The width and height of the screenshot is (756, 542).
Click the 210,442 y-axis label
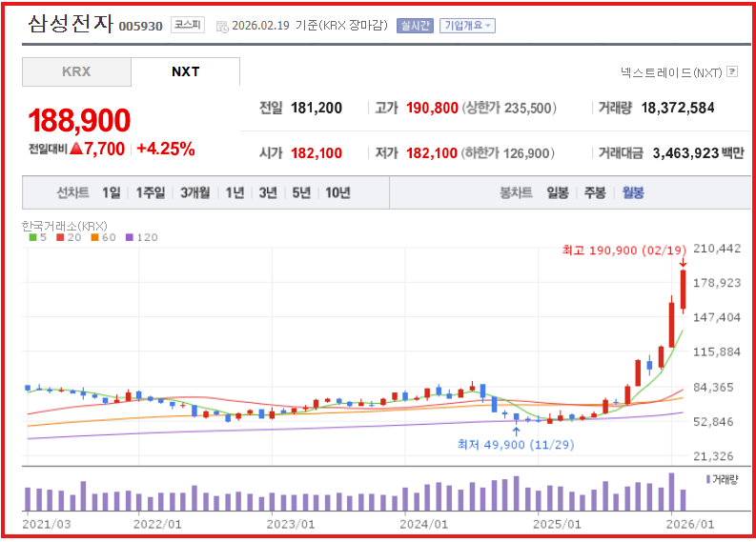click(717, 249)
